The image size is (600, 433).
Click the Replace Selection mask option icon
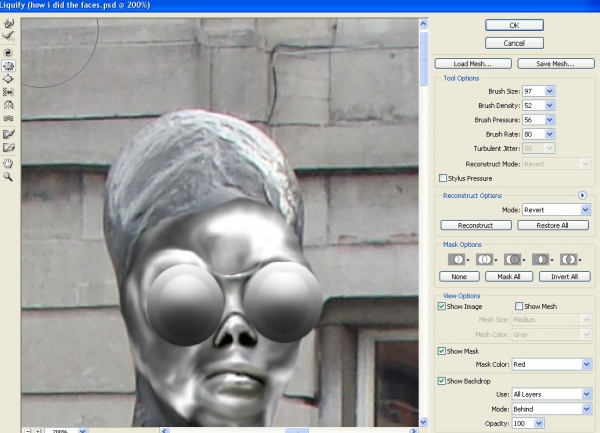tap(458, 259)
